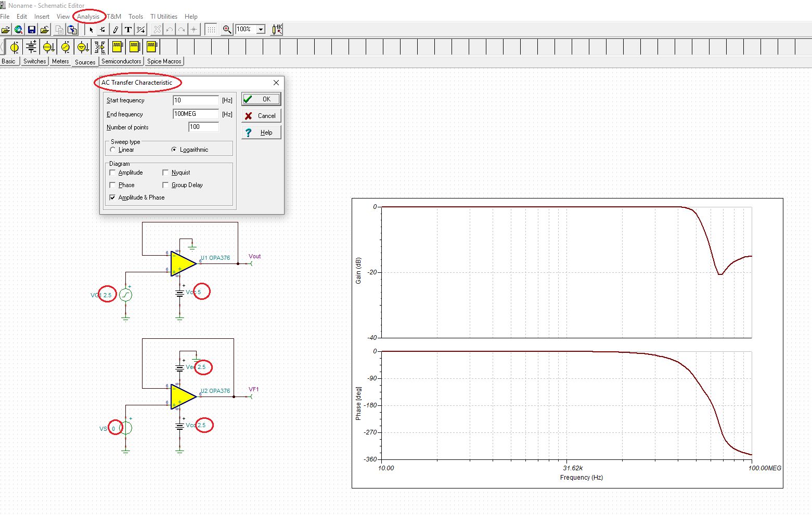This screenshot has height=515, width=812.
Task: Click the 31.62k frequency axis label
Action: [x=573, y=468]
